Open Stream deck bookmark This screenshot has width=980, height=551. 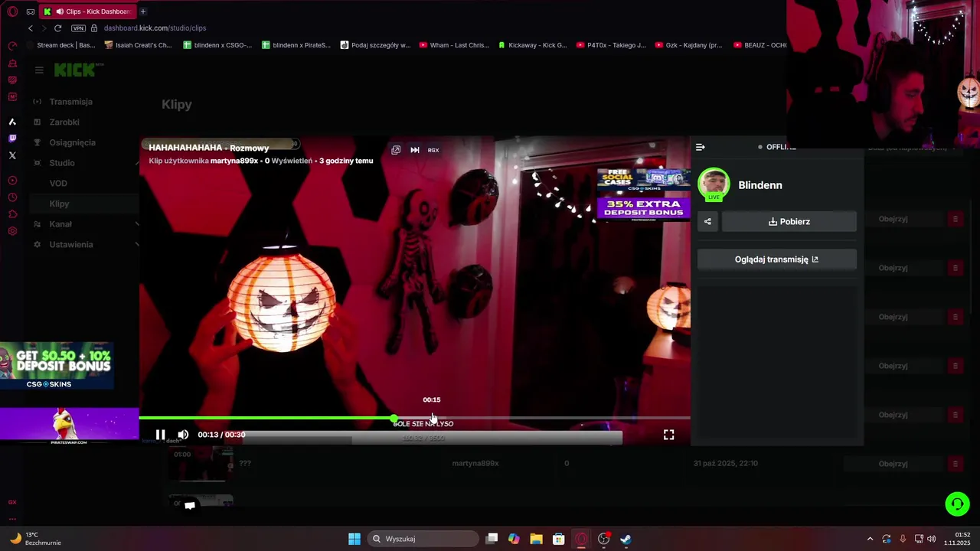60,45
